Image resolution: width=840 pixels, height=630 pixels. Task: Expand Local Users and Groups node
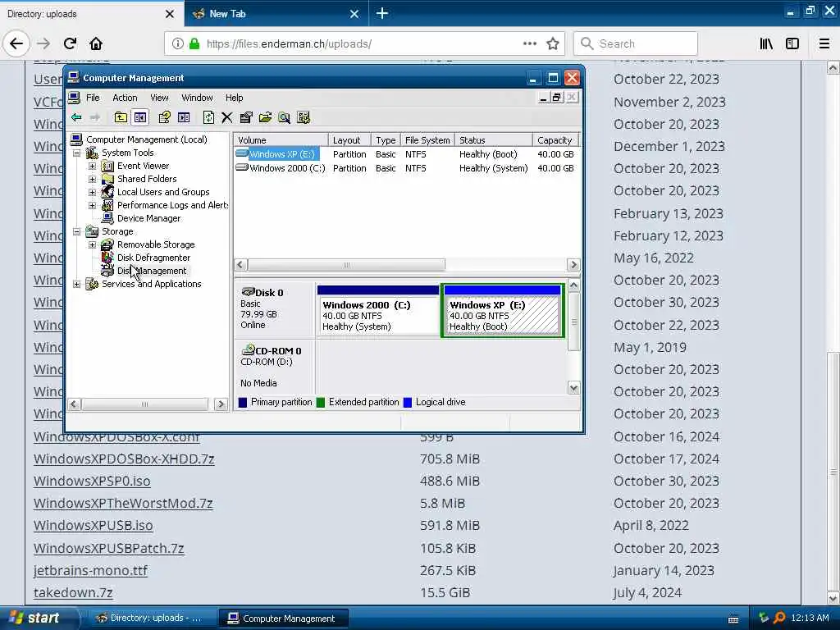[92, 192]
